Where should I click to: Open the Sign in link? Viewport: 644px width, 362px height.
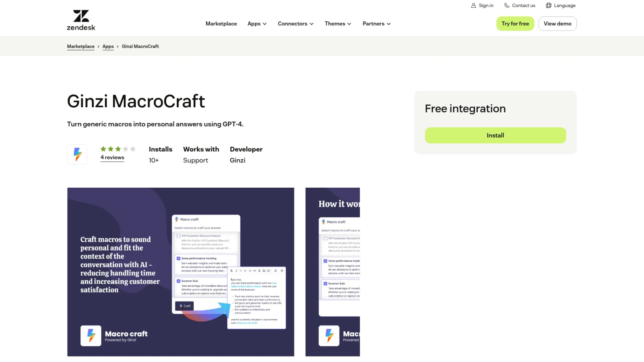tap(482, 5)
